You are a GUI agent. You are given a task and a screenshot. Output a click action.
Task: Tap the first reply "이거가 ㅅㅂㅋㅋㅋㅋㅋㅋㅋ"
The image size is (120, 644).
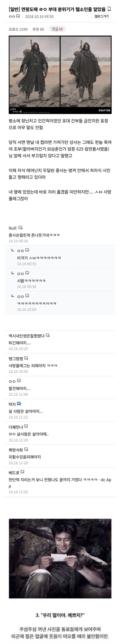(39, 258)
